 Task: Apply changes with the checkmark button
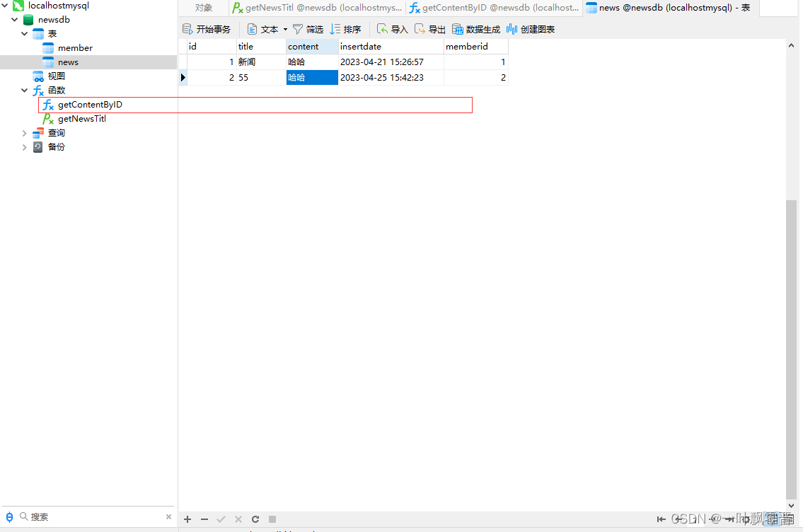221,519
